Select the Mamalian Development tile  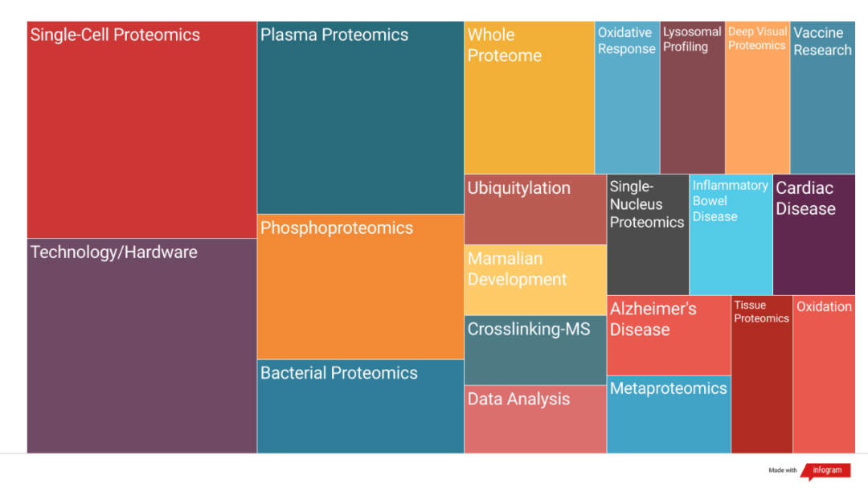[535, 281]
